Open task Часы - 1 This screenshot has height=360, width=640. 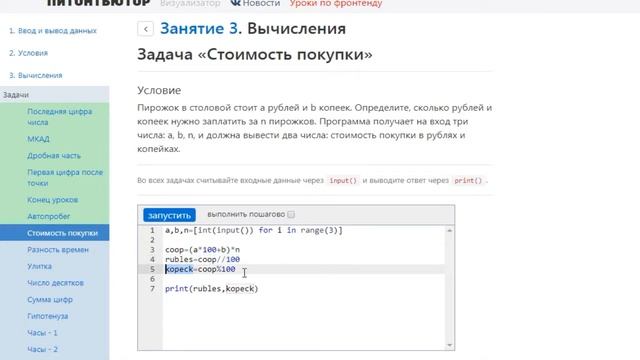point(42,333)
